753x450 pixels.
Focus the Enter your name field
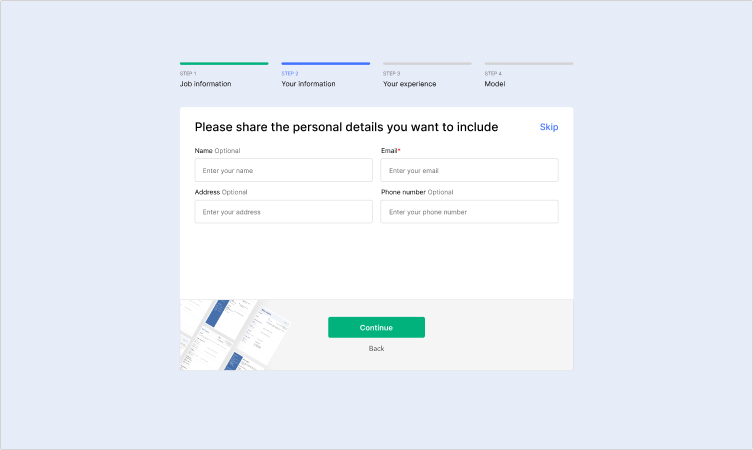click(x=283, y=170)
